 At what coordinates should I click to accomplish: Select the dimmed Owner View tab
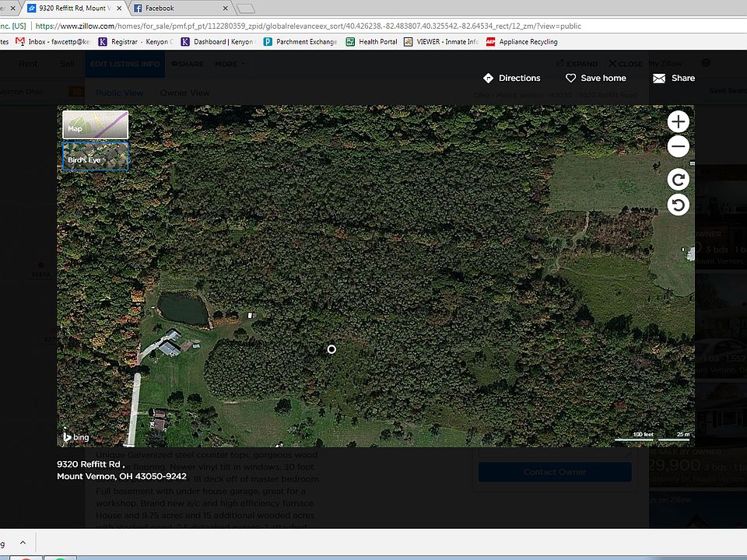coord(185,93)
